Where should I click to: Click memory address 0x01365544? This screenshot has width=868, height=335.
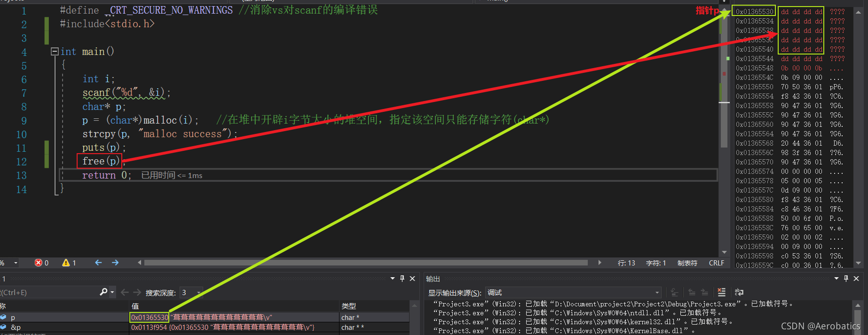[754, 59]
